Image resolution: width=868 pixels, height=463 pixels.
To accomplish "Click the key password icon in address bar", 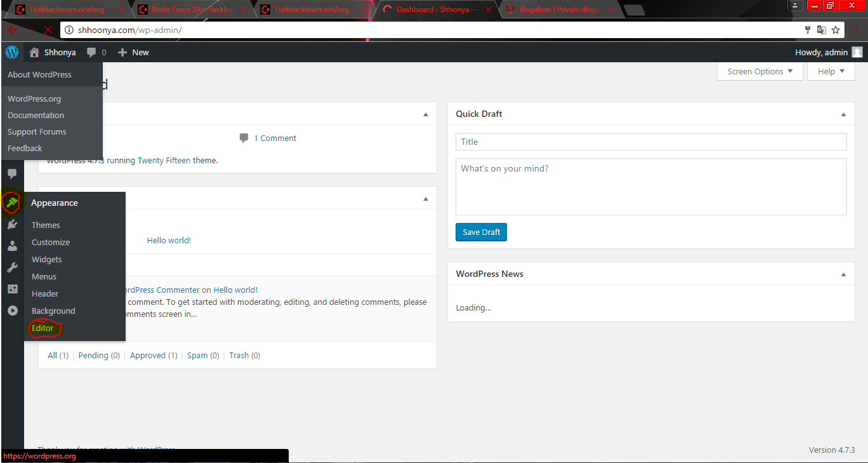I will pyautogui.click(x=808, y=30).
